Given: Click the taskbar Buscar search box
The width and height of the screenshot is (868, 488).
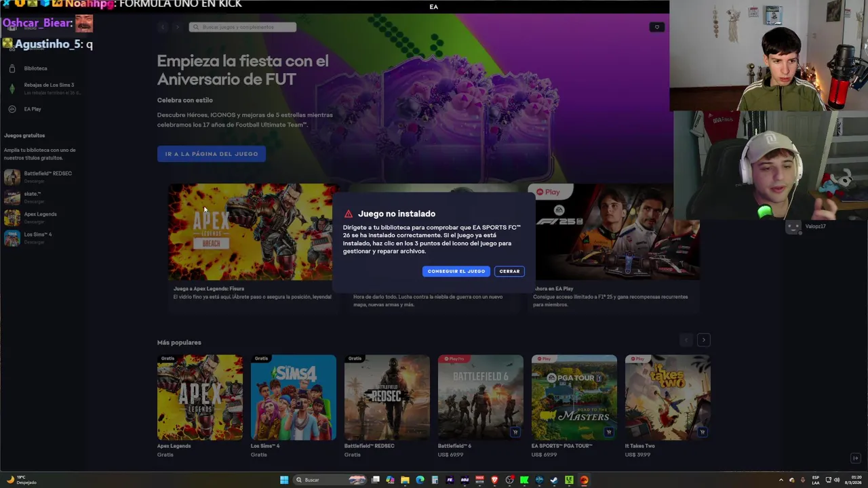Looking at the screenshot, I should [x=330, y=480].
